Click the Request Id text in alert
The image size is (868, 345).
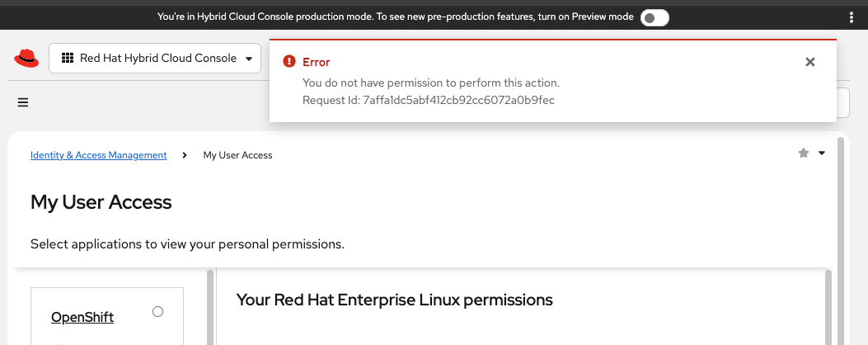(x=428, y=101)
